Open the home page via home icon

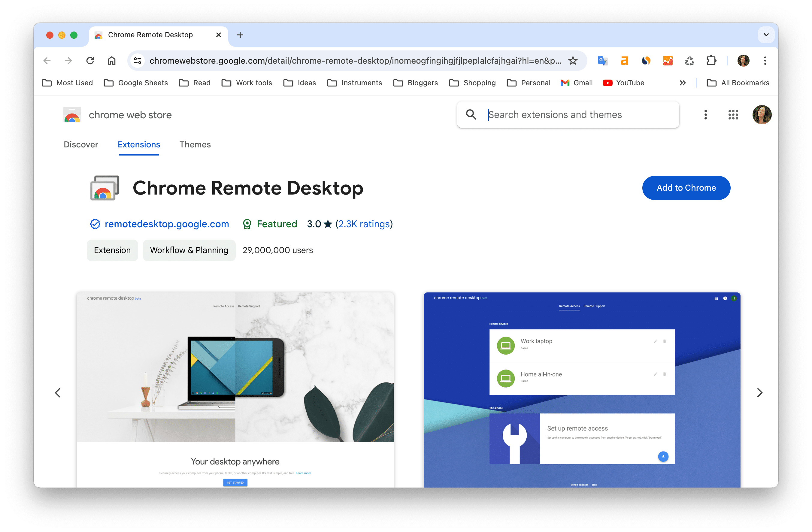[112, 61]
